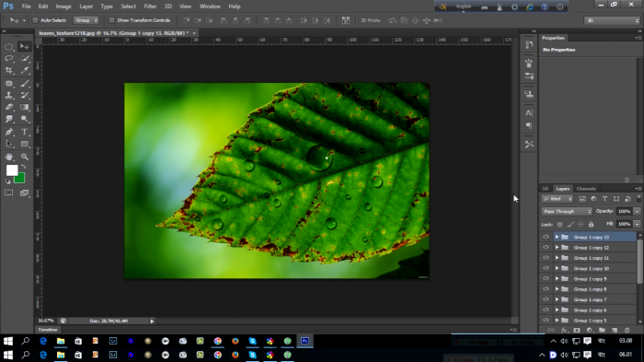Open the Kind filter dropdown
644x362 pixels.
click(558, 199)
